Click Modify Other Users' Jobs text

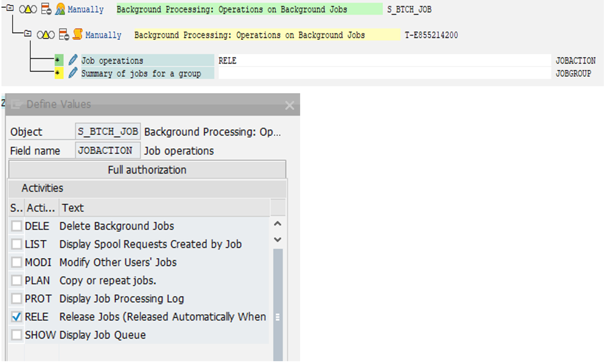point(118,262)
